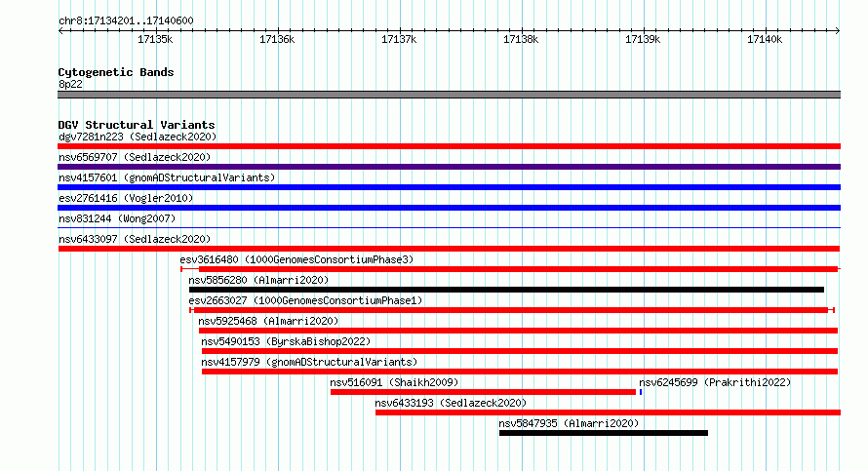Click the red nsv5925468 variant bar

(x=518, y=331)
